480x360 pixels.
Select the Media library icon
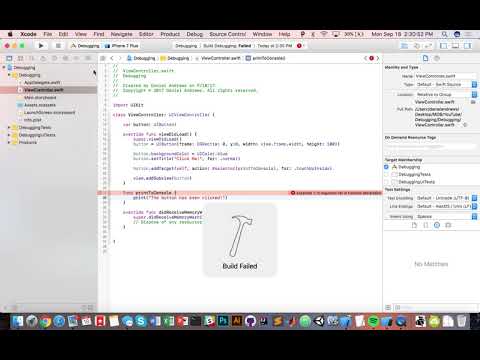click(x=448, y=225)
